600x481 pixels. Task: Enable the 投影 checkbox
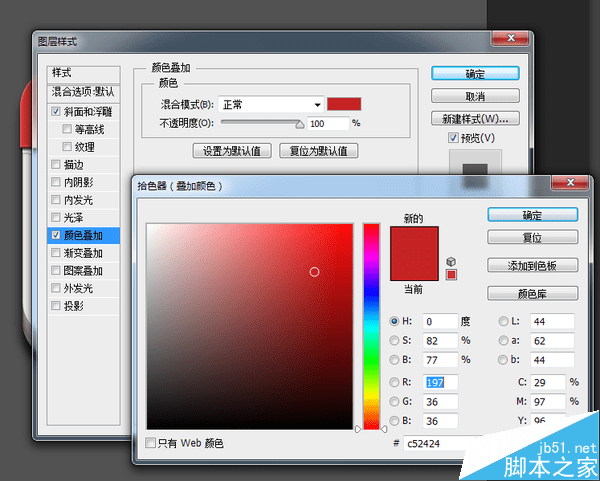coord(56,305)
